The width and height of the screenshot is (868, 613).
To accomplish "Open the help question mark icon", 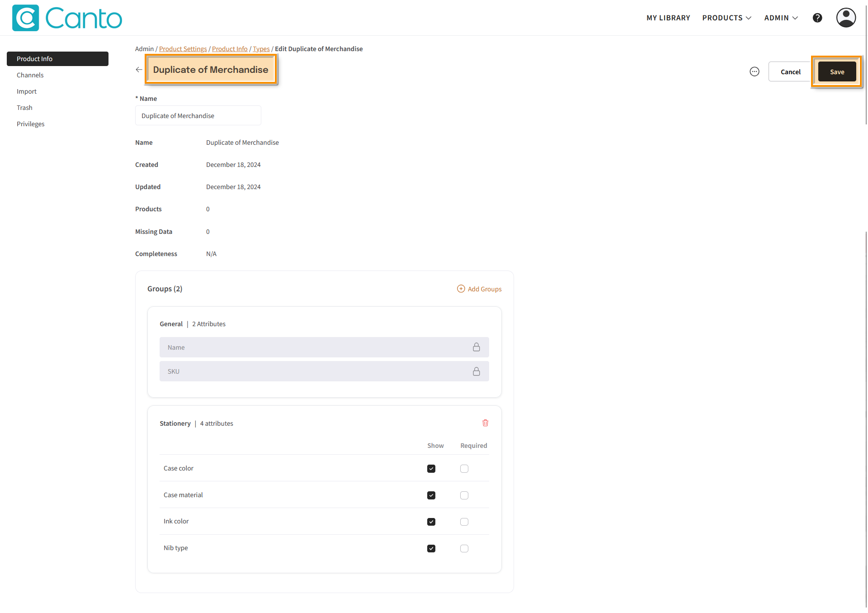I will [x=817, y=18].
